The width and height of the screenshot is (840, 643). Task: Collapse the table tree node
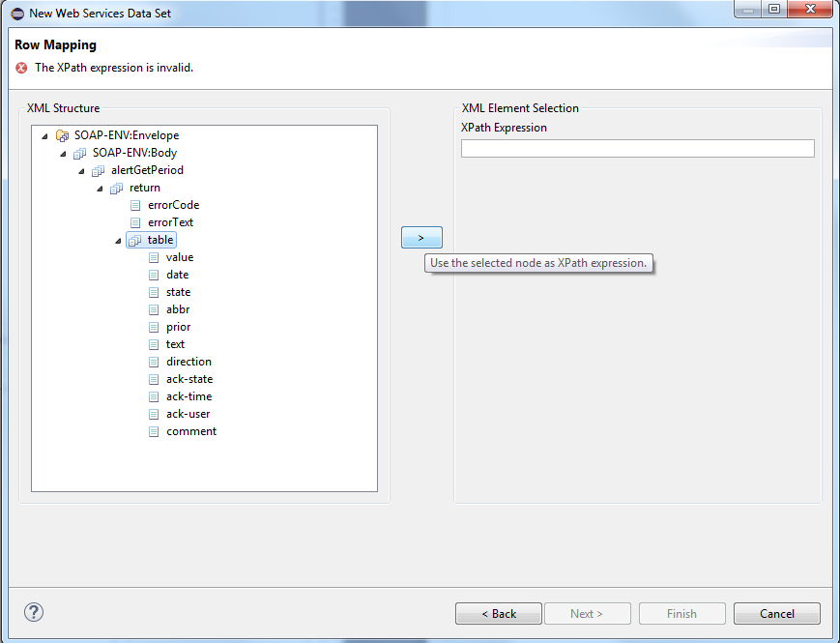pos(118,241)
